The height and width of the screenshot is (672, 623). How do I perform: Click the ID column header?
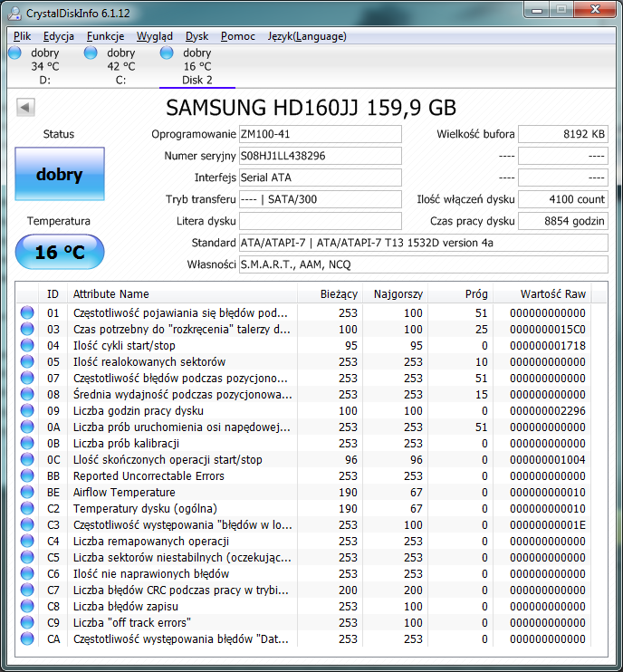53,294
